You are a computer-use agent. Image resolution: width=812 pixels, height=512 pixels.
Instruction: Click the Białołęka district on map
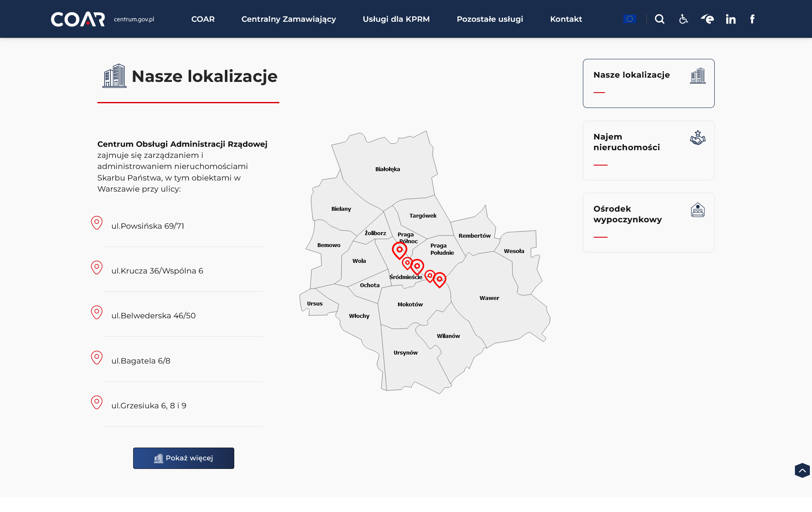click(x=387, y=169)
